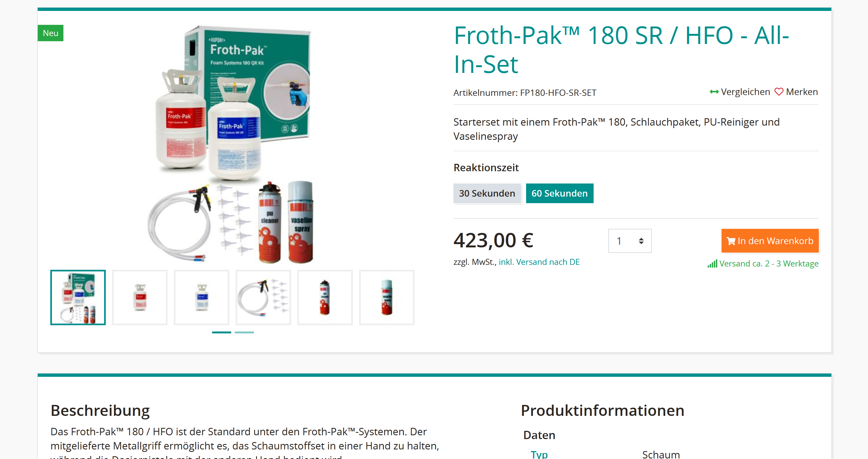Click the shopping cart icon on the Warenkorb button
The height and width of the screenshot is (459, 868).
point(731,241)
